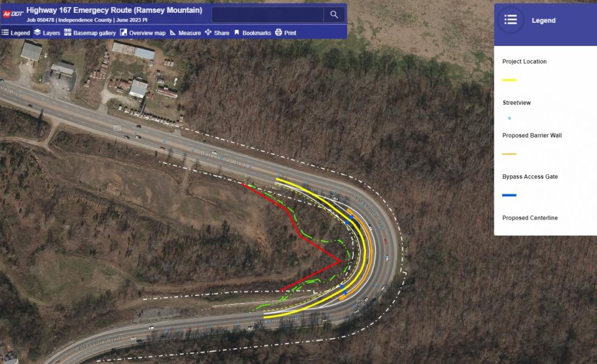Click the Proposed Centerline legend label
597x364 pixels.
pyautogui.click(x=529, y=218)
